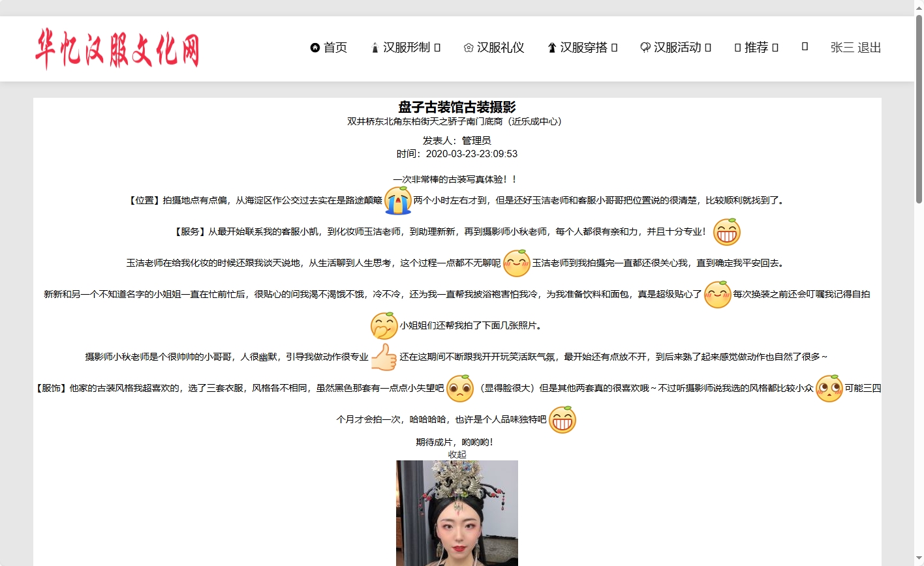Expand the 推荐 dropdown menu

757,47
